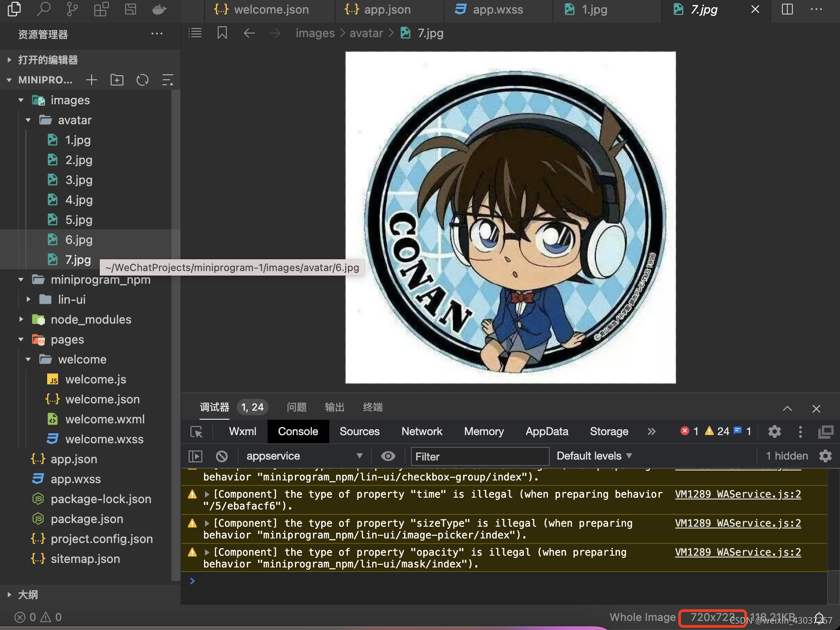
Task: Click the avatar breadcrumb segment
Action: pos(366,33)
